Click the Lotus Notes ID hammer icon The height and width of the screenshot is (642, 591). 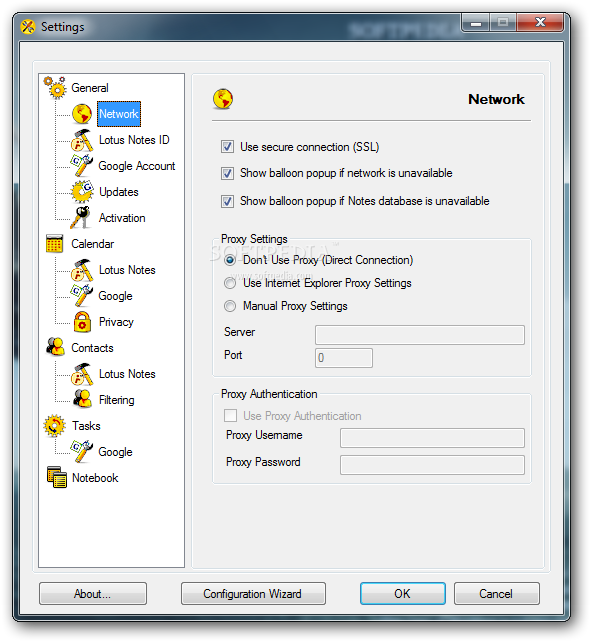(x=82, y=140)
